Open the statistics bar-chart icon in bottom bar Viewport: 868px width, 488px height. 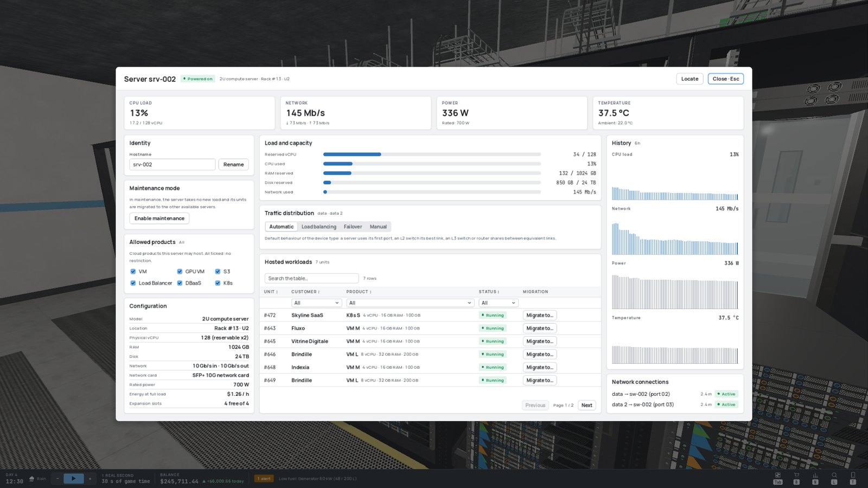[x=815, y=475]
